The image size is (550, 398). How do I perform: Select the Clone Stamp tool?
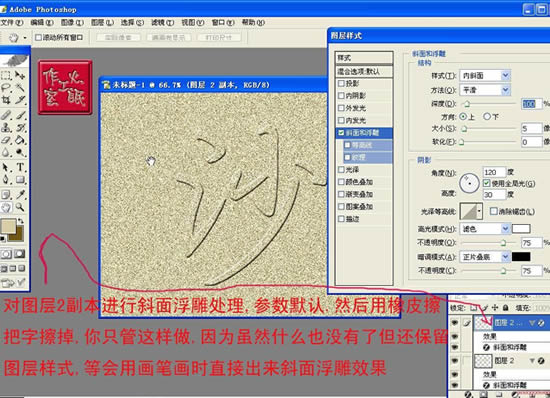point(6,127)
